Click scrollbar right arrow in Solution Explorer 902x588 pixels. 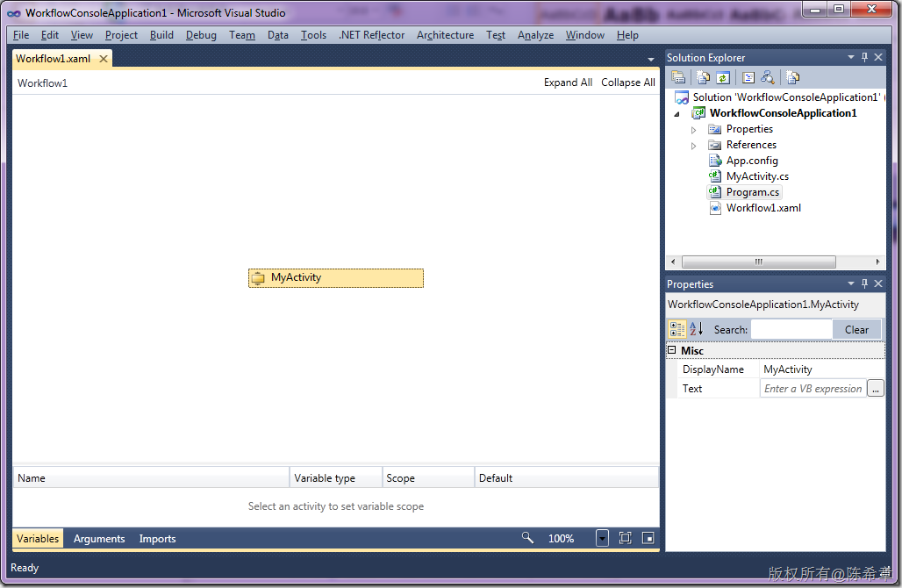pyautogui.click(x=877, y=262)
